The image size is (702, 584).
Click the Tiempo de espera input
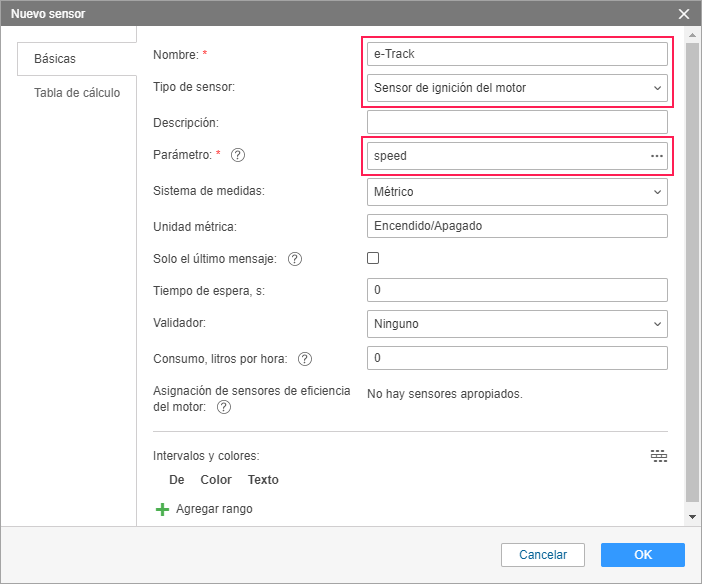pos(517,290)
